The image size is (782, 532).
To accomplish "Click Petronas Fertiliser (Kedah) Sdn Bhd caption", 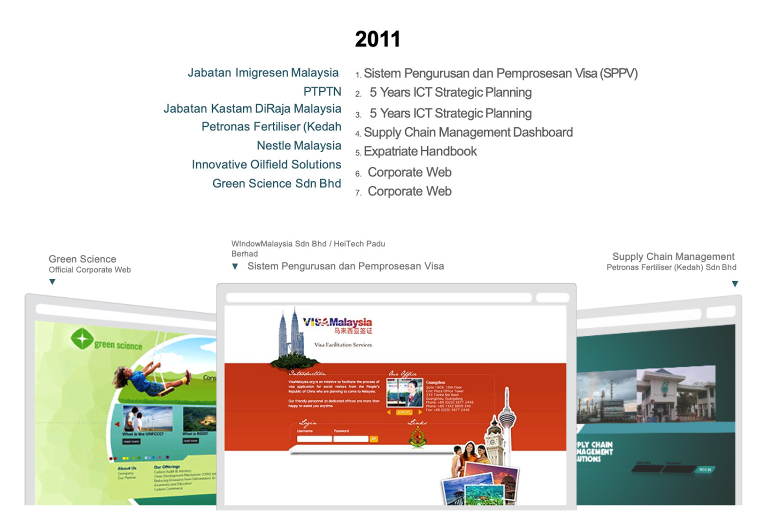I will [671, 267].
